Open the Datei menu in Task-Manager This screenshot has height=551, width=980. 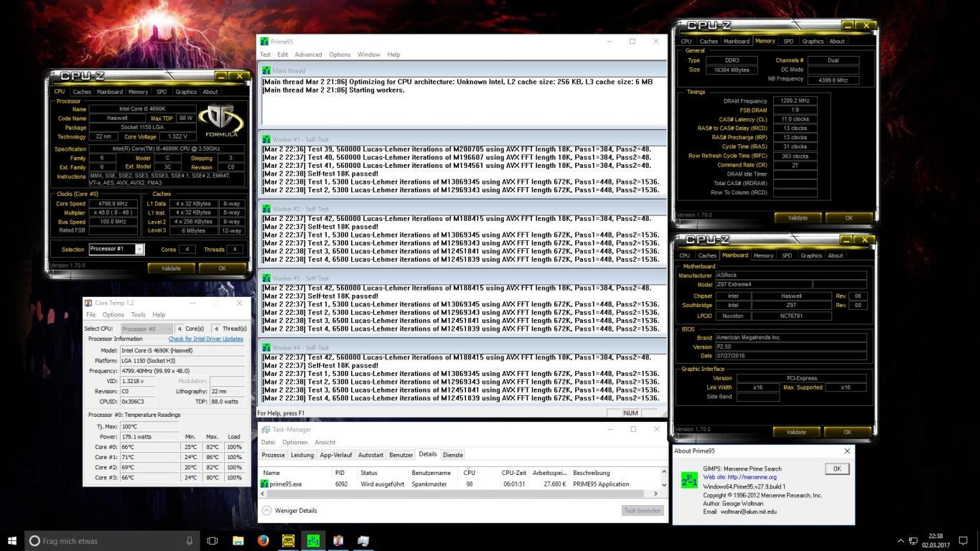click(x=268, y=442)
